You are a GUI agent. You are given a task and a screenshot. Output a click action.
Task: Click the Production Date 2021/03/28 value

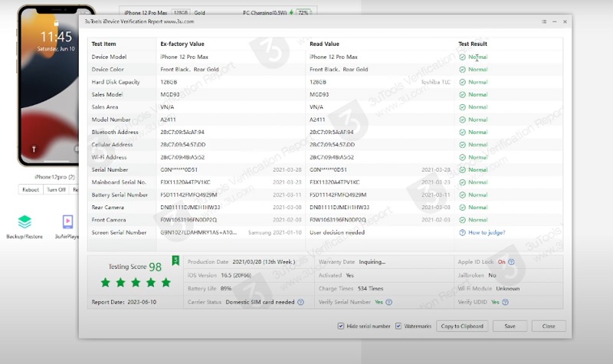coord(264,262)
